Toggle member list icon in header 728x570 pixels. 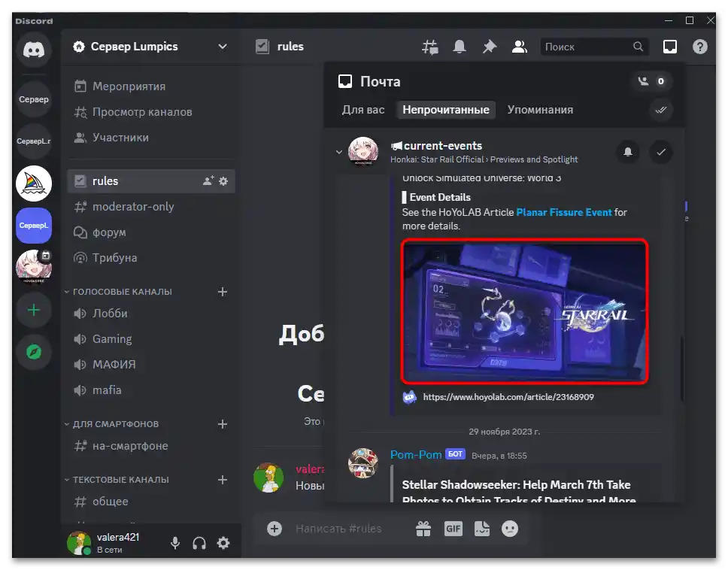(x=519, y=47)
